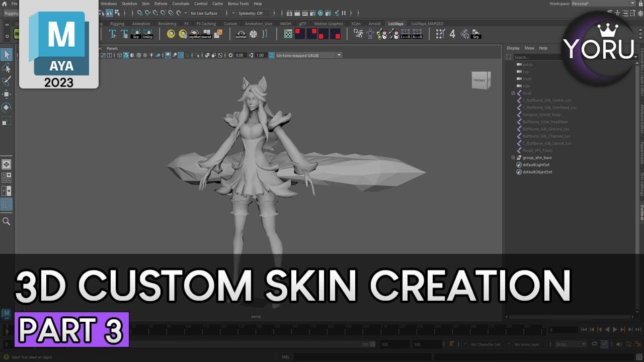
Task: Select Weapon_World_Snap in the Outliner
Action: pos(541,115)
